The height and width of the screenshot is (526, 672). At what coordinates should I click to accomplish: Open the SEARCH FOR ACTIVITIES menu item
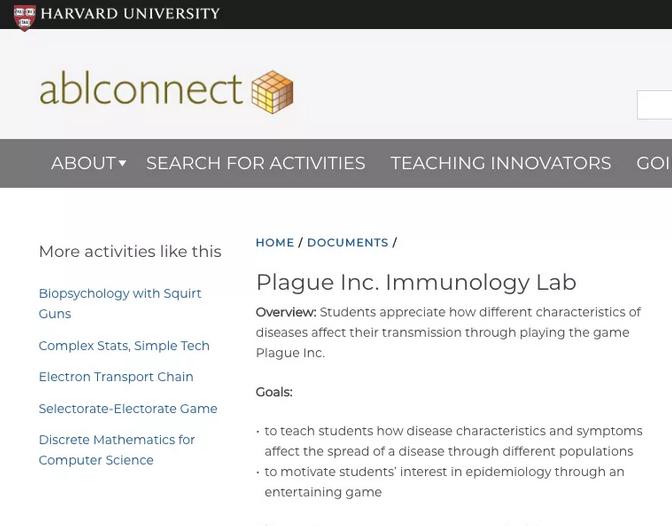point(256,163)
